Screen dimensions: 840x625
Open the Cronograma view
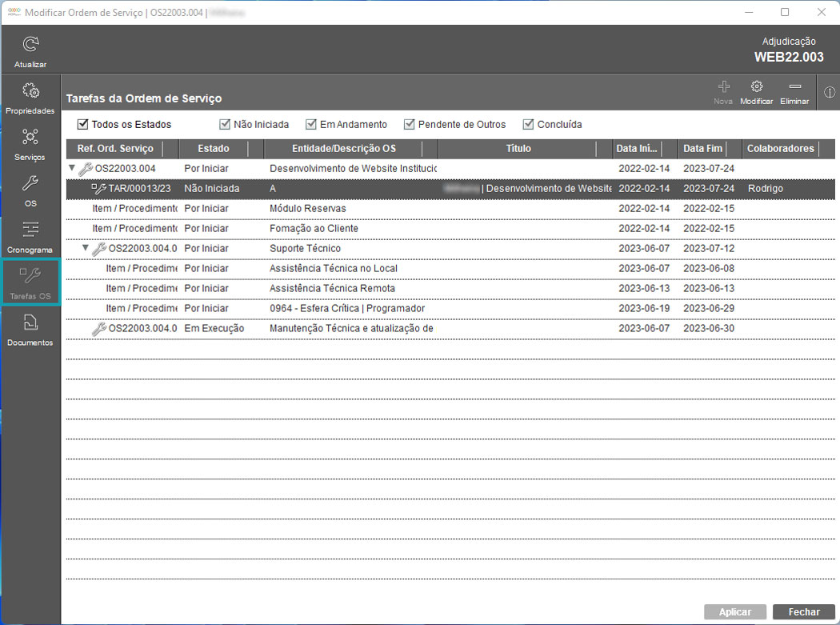[x=30, y=230]
